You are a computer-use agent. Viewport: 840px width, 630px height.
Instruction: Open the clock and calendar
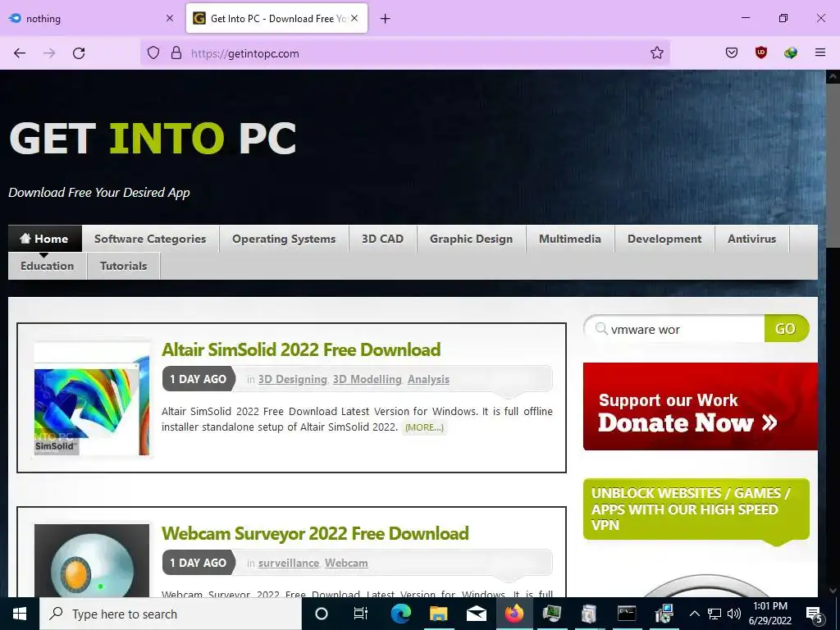pyautogui.click(x=769, y=614)
